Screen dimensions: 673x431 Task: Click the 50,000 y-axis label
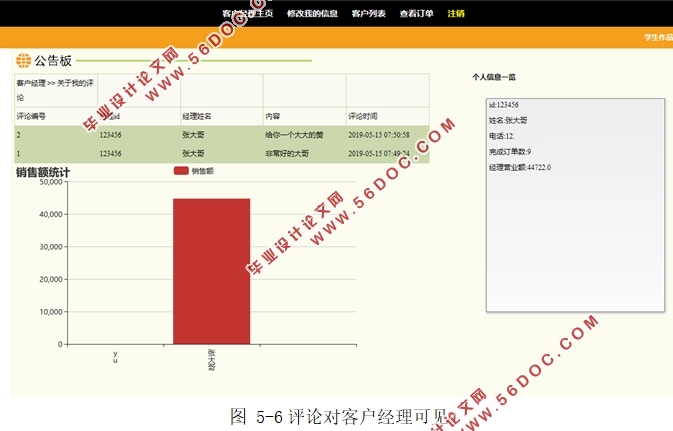coord(51,182)
